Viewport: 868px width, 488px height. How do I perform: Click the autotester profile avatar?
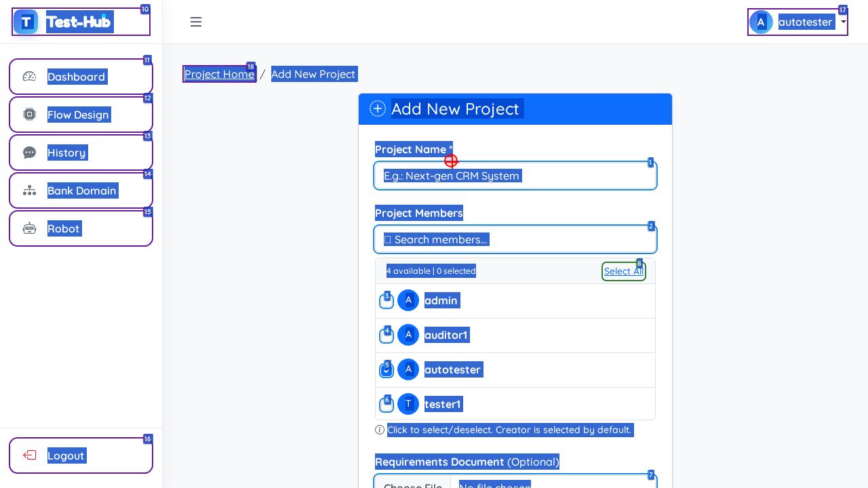coord(761,22)
